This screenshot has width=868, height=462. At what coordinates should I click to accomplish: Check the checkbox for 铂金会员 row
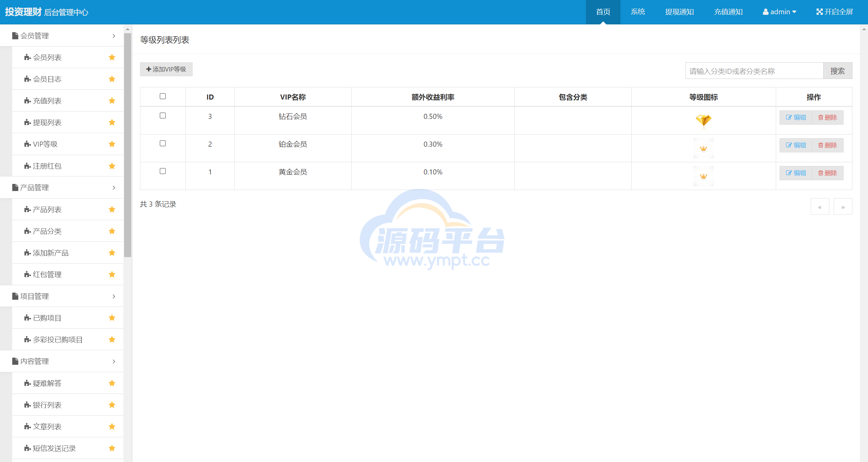tap(163, 143)
